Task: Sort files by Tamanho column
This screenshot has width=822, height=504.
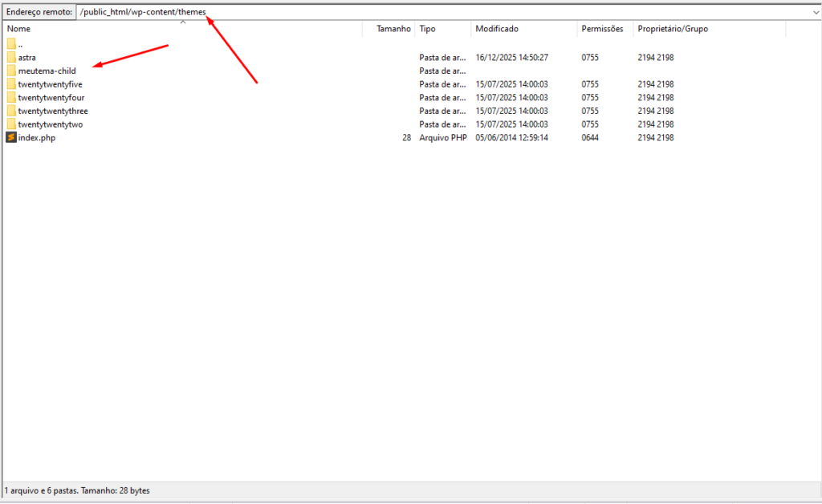Action: (x=393, y=29)
